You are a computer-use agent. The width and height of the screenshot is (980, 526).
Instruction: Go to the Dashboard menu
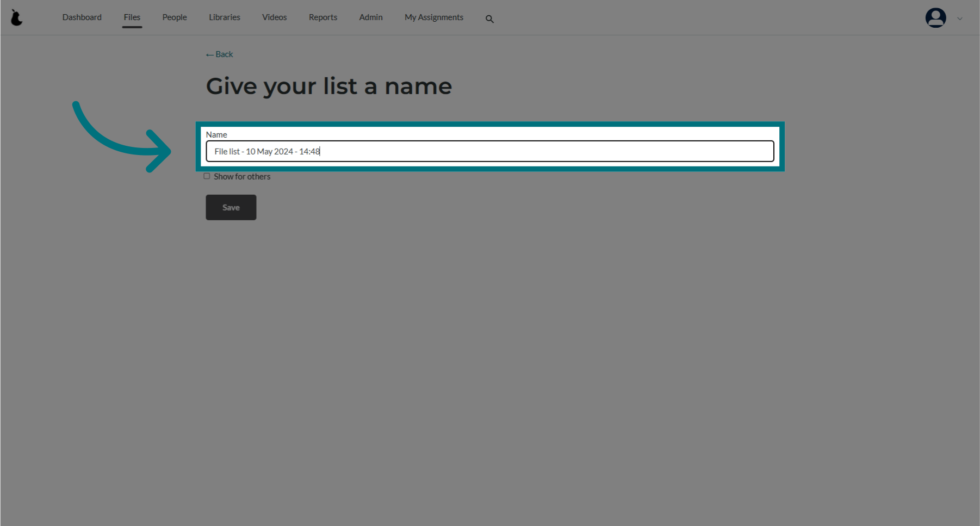point(82,17)
